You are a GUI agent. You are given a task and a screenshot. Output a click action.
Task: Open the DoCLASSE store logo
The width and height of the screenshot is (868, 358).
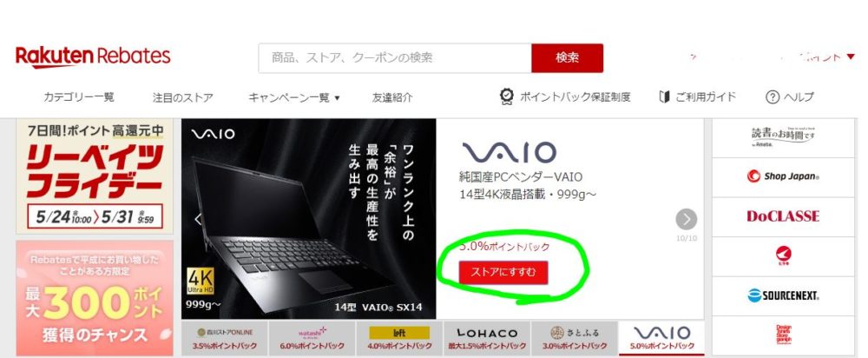pyautogui.click(x=783, y=216)
